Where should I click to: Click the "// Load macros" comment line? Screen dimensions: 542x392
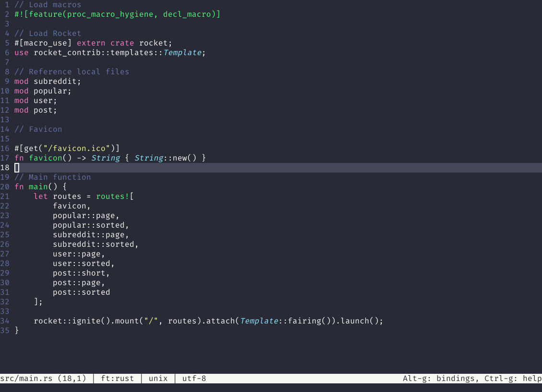coord(47,4)
